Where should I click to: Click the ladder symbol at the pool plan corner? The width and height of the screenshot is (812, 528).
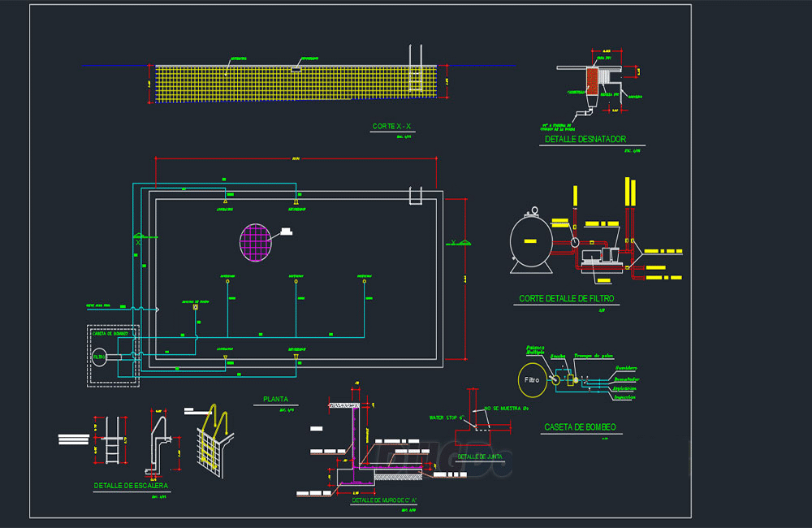click(x=416, y=196)
